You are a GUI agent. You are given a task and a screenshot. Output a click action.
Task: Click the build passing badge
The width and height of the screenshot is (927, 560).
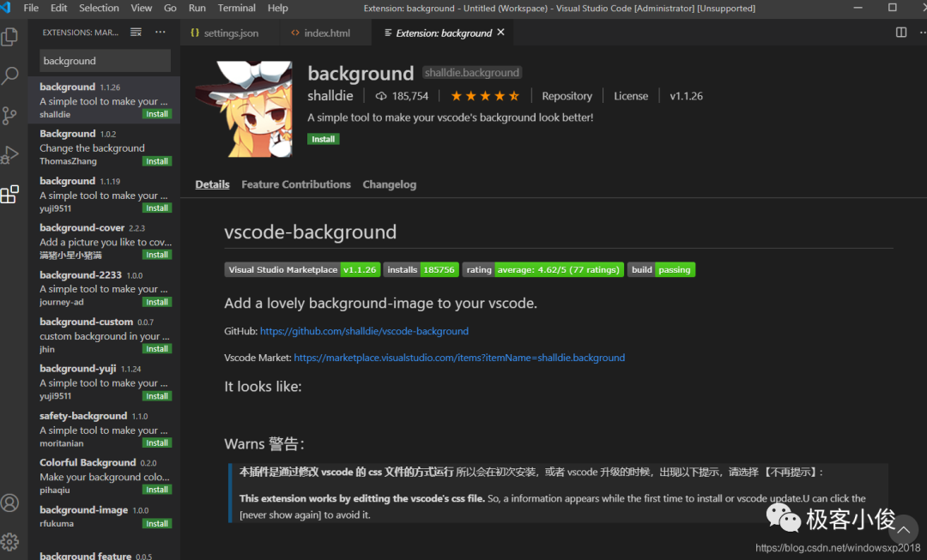coord(661,269)
